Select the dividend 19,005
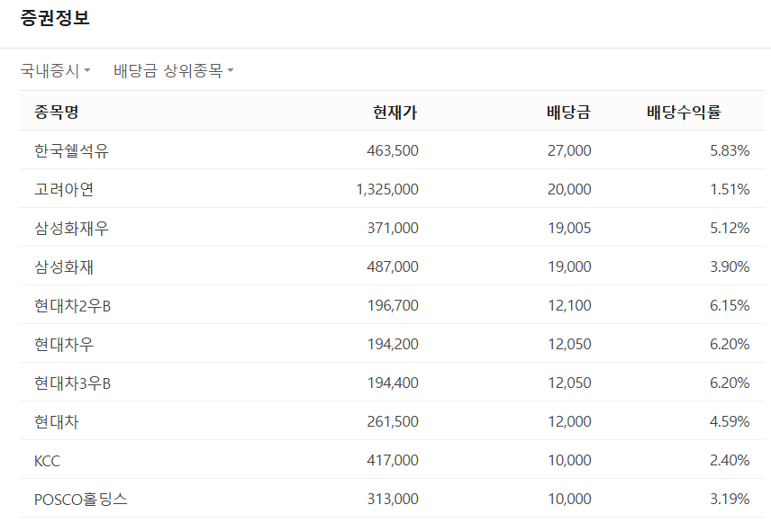771x532 pixels. click(569, 228)
